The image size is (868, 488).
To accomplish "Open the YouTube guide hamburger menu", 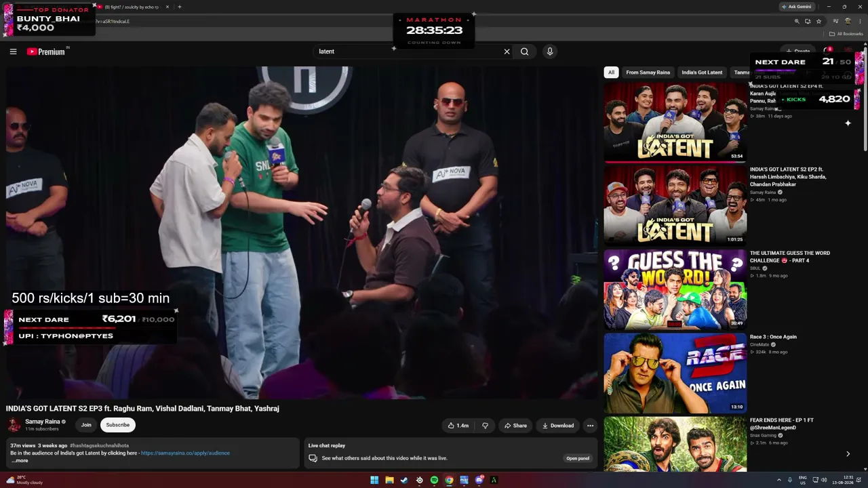I will [x=13, y=52].
